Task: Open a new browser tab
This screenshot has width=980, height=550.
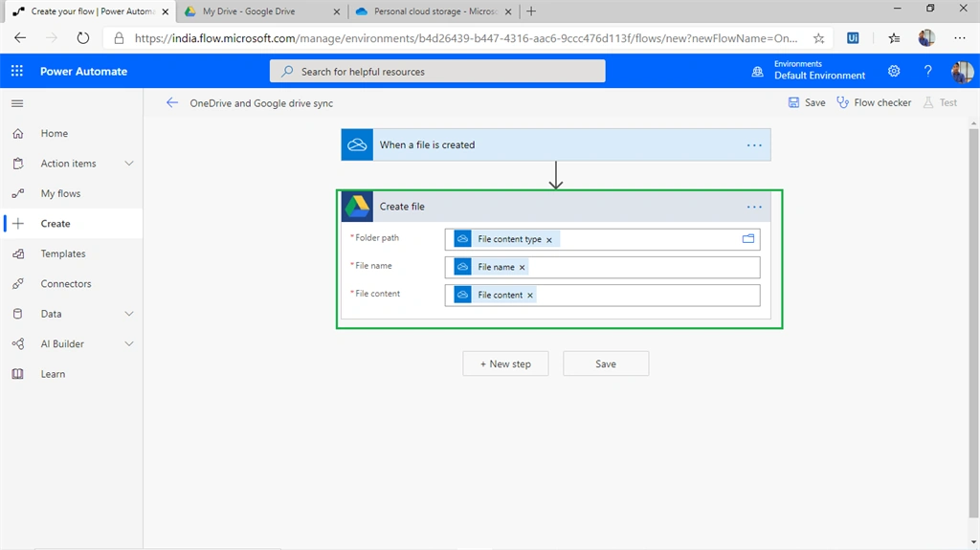Action: pos(531,11)
